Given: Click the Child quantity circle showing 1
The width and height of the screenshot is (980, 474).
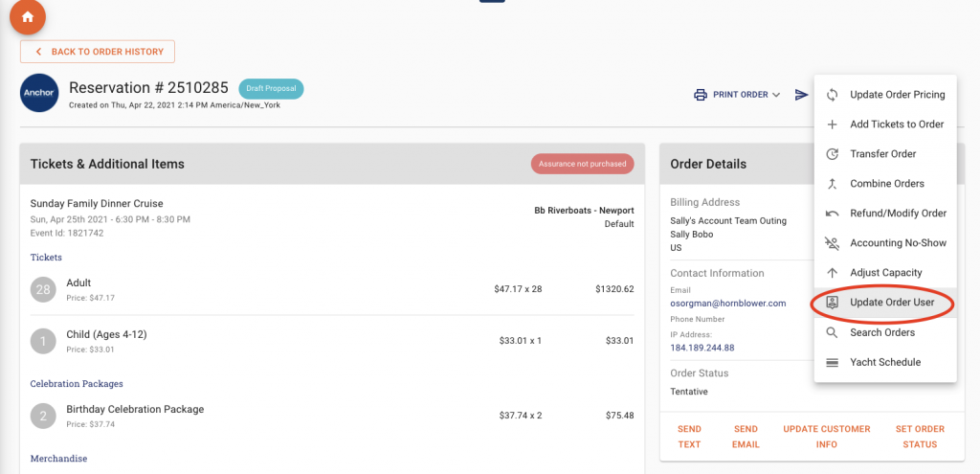Looking at the screenshot, I should (43, 341).
